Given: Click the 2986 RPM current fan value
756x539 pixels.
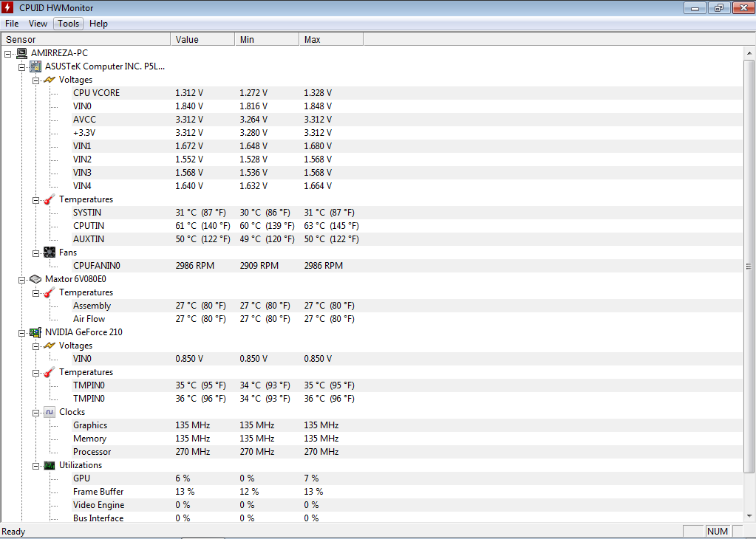Looking at the screenshot, I should (x=195, y=266).
